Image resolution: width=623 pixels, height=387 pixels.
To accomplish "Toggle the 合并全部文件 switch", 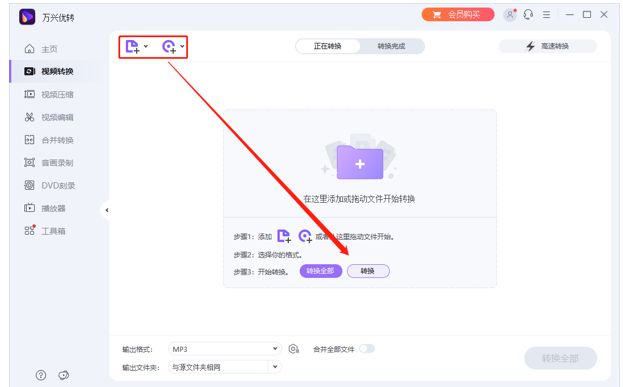I will (367, 349).
